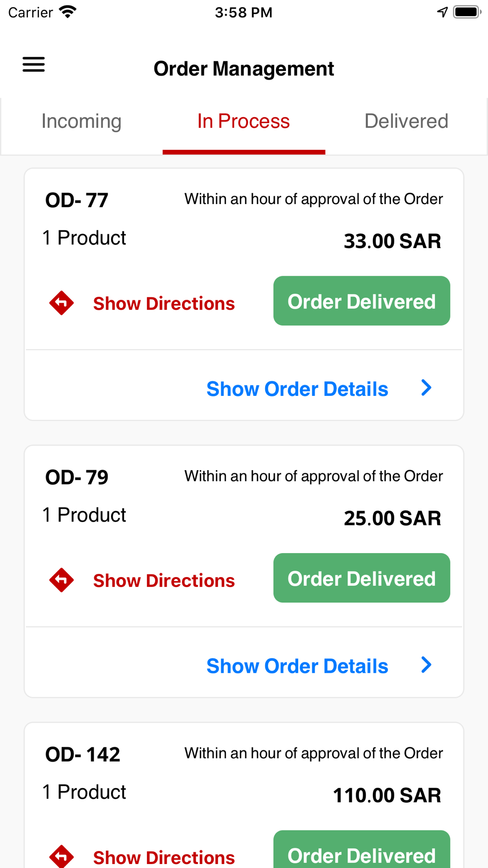Mark OD-77 as Order Delivered
488x868 pixels.
click(362, 301)
